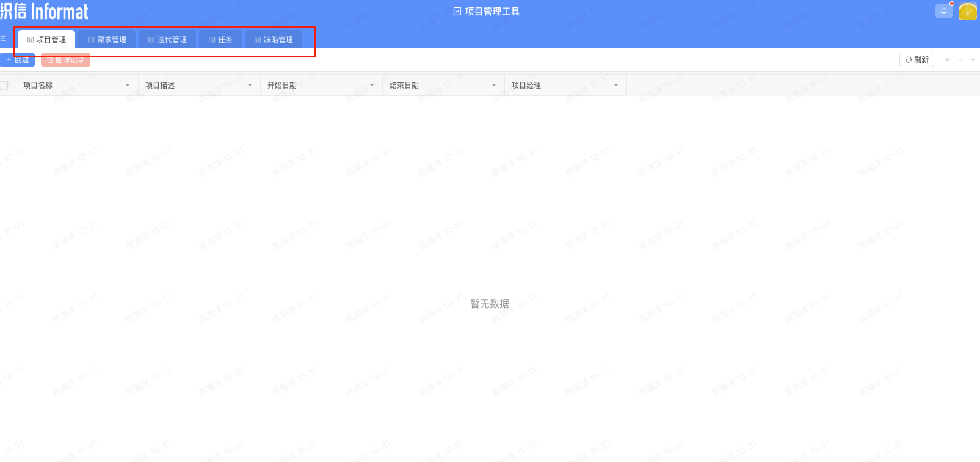
Task: Switch to the 缺陷管理 tab
Action: pyautogui.click(x=274, y=39)
